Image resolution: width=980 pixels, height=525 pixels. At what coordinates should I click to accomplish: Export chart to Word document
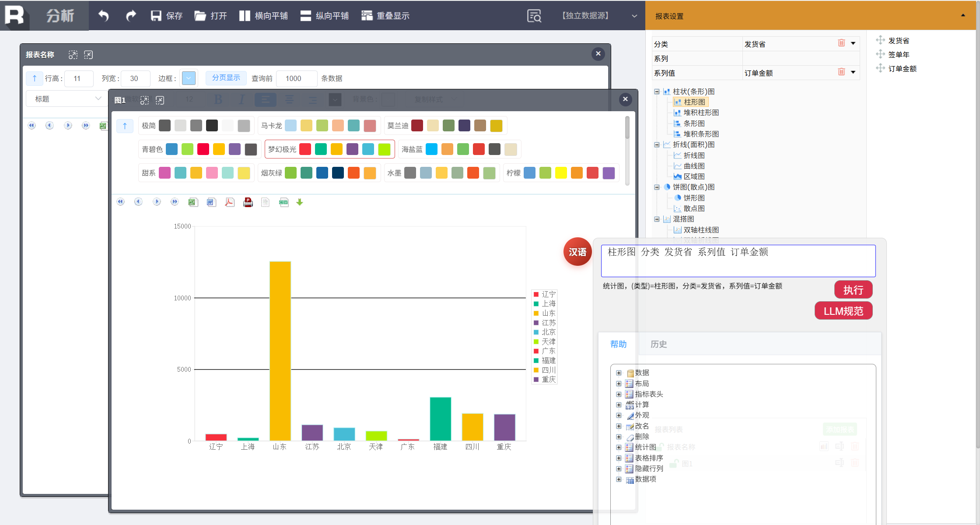(x=211, y=202)
